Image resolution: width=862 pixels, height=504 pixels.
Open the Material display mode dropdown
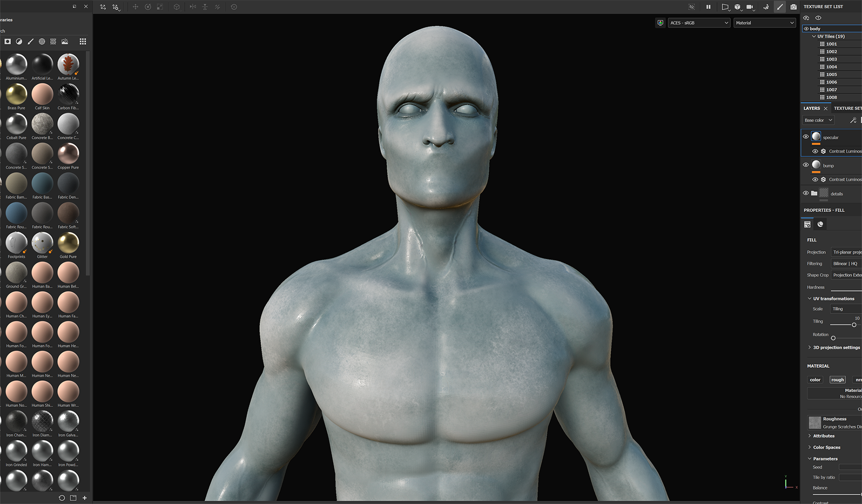[x=764, y=23]
